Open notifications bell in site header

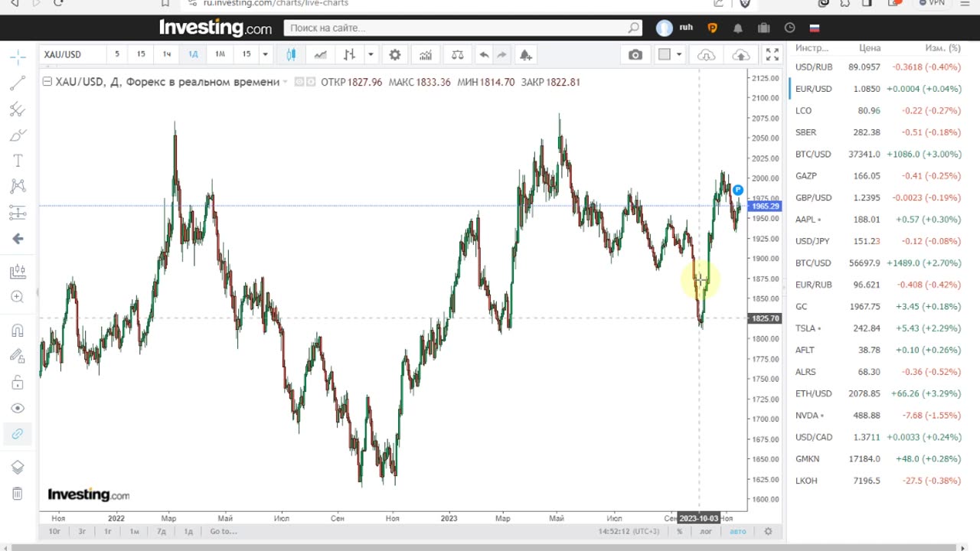click(x=738, y=28)
